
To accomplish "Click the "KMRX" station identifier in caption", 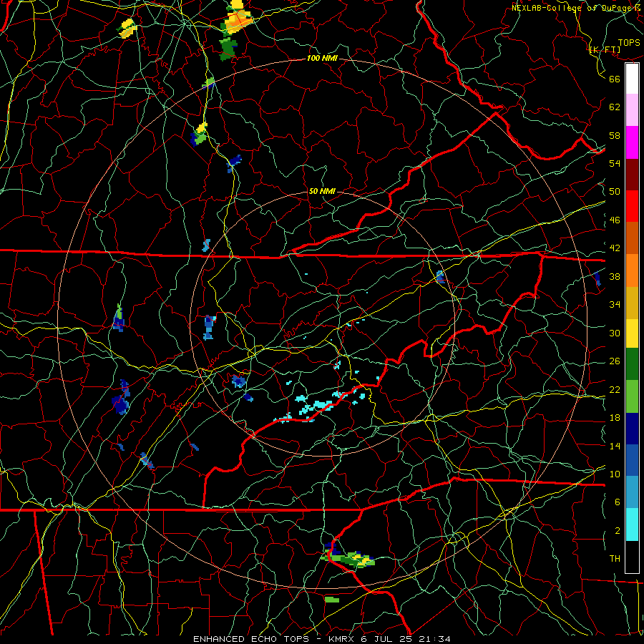I will coord(342,639).
